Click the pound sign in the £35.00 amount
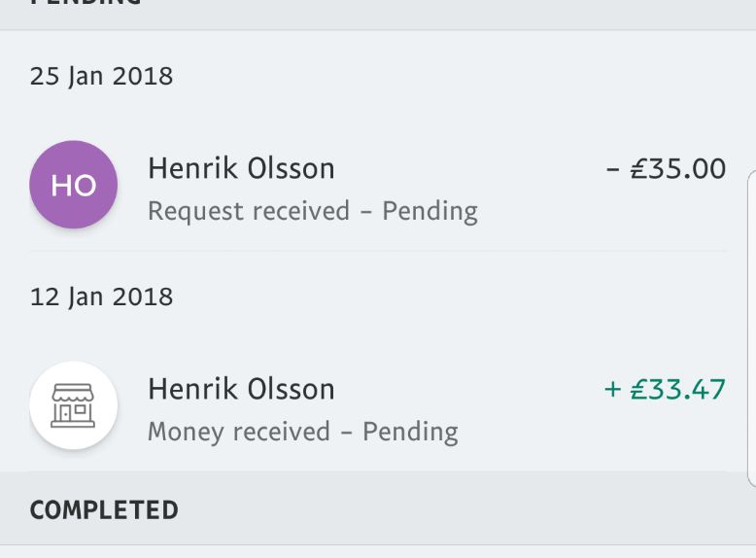This screenshot has height=558, width=756. [x=640, y=169]
